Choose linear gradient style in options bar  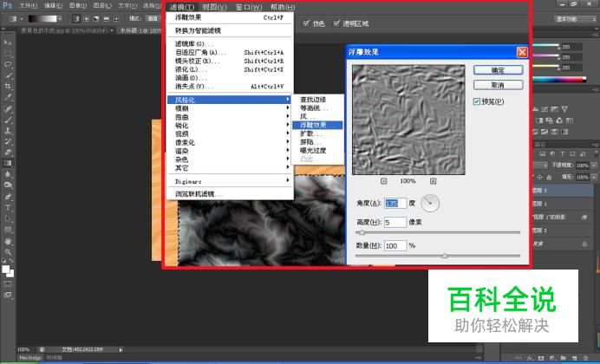76,18
